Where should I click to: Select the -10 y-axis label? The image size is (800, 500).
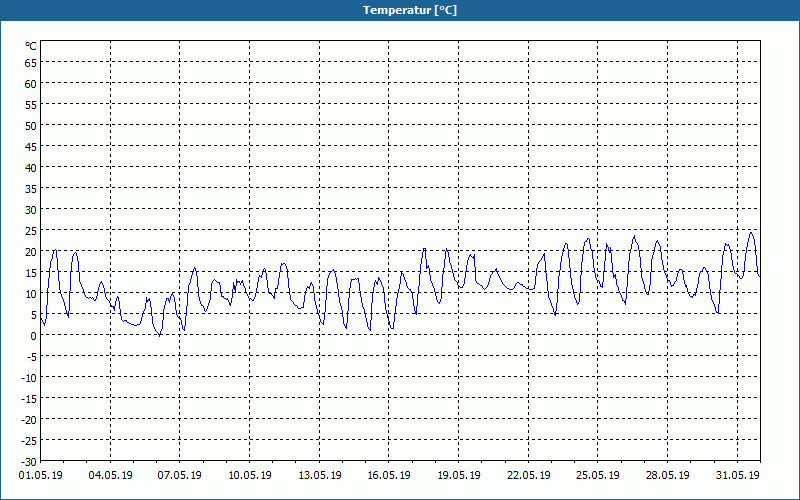click(29, 378)
